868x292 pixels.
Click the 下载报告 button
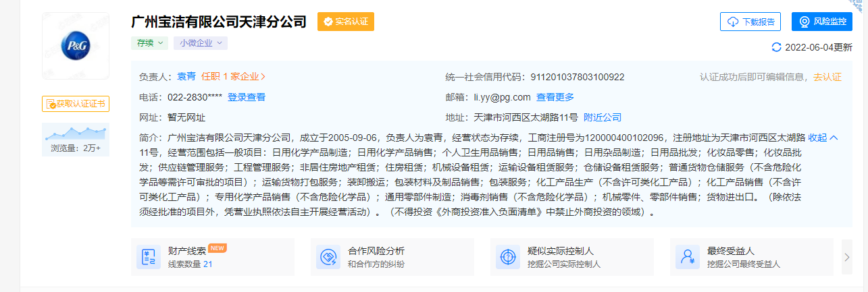(750, 22)
